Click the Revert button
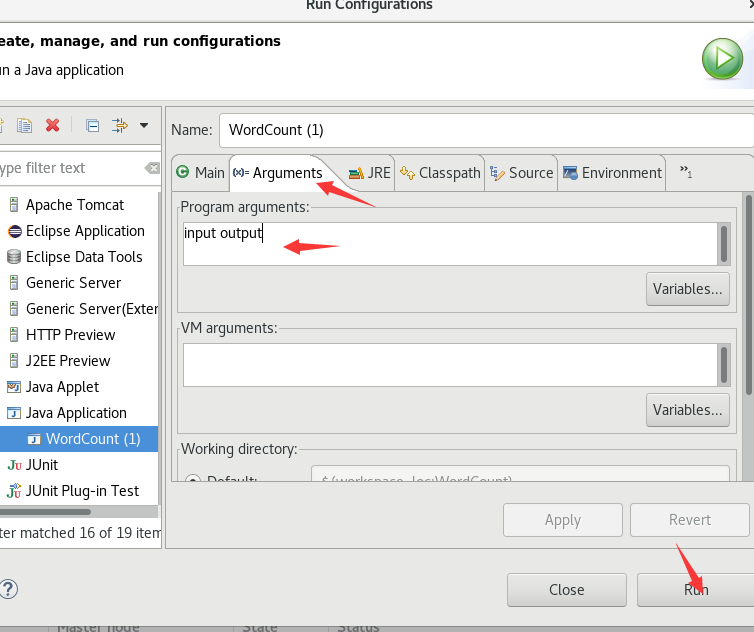754x632 pixels. pyautogui.click(x=690, y=520)
